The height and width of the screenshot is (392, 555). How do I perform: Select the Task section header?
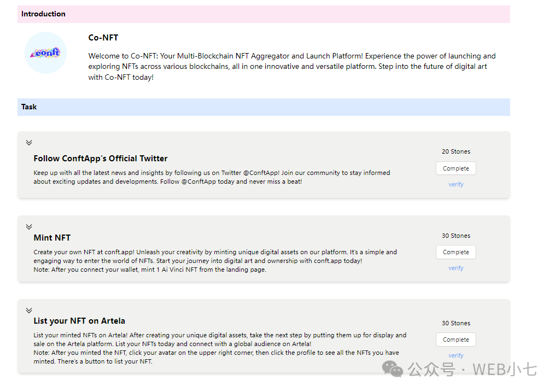[x=29, y=107]
